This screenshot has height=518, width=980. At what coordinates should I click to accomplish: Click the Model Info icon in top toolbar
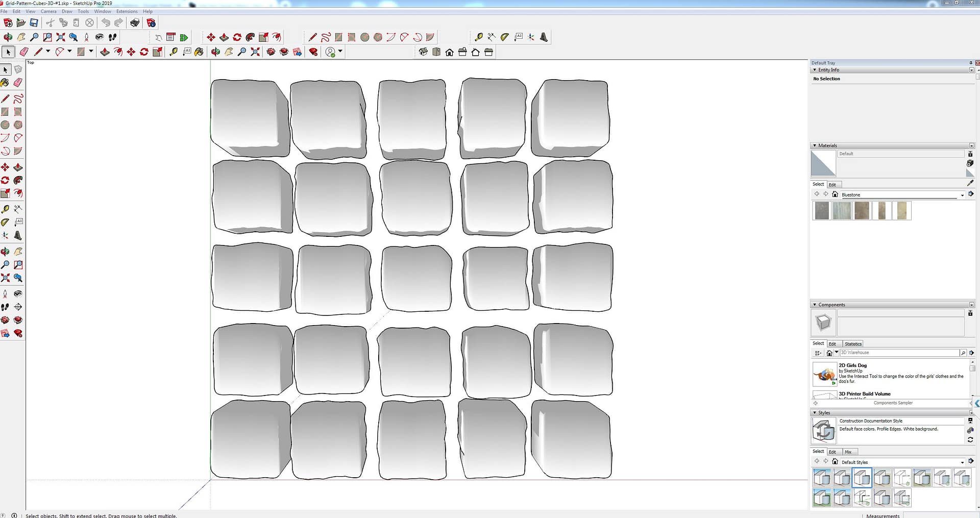coord(151,23)
